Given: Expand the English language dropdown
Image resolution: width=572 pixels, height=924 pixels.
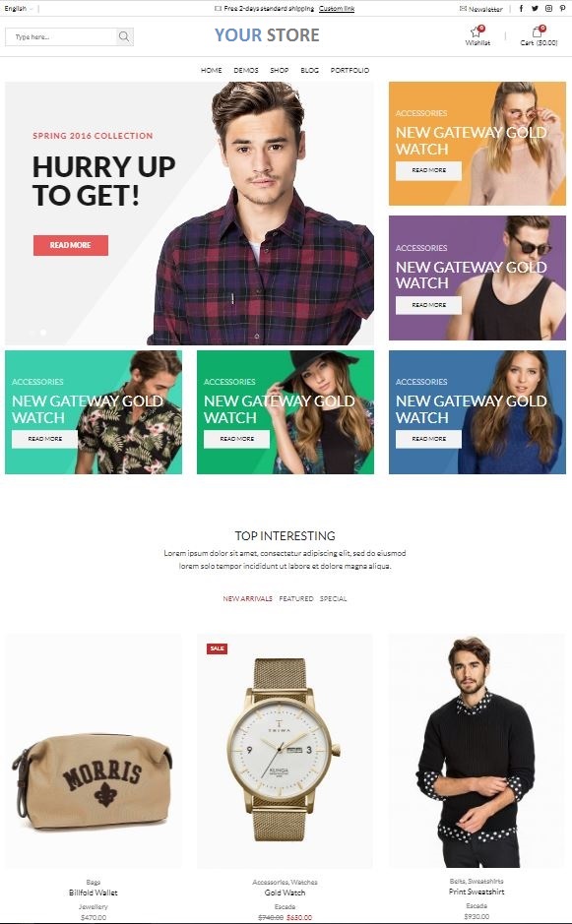Looking at the screenshot, I should pyautogui.click(x=19, y=8).
